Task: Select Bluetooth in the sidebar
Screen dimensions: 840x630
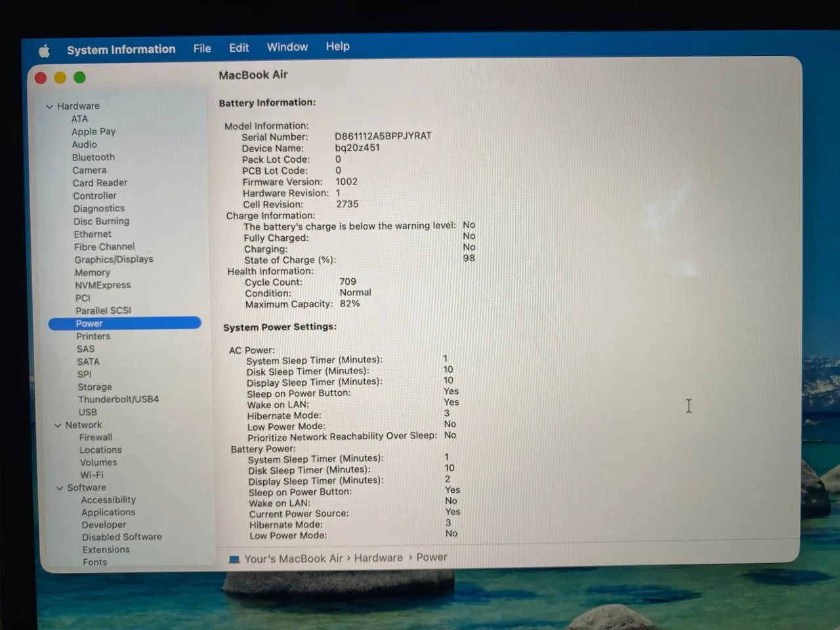Action: [x=93, y=157]
